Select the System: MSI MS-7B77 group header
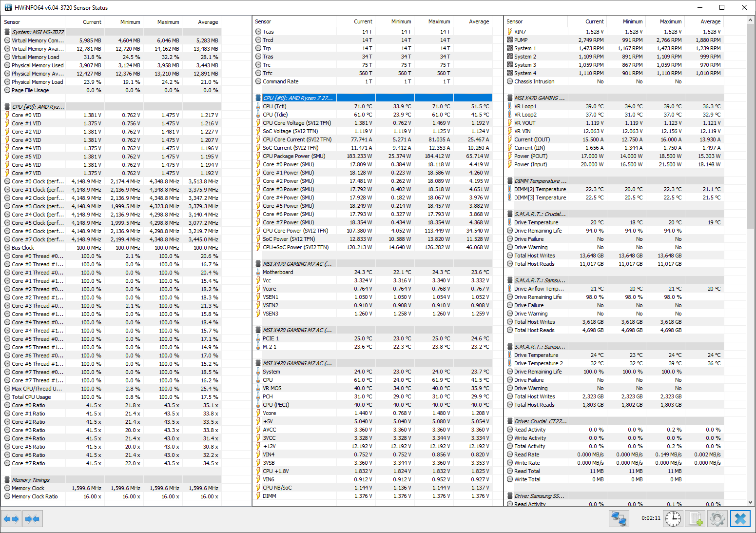Screen dimensions: 756x533 click(x=113, y=32)
